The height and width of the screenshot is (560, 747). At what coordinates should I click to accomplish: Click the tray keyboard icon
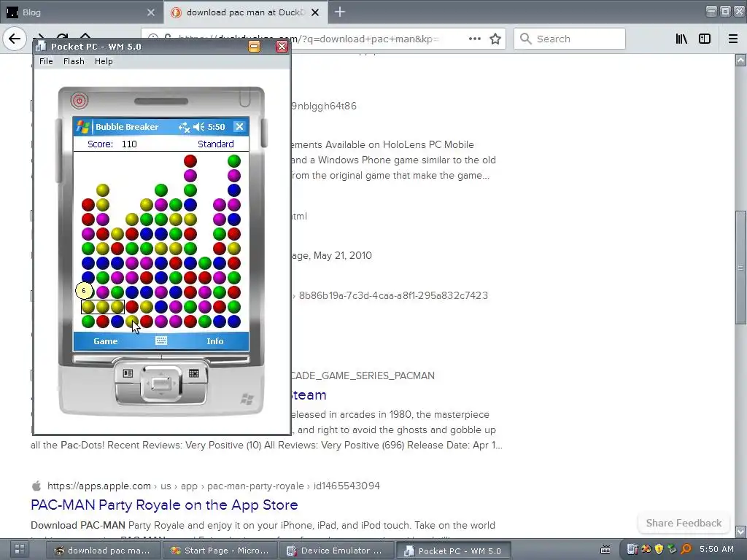tap(605, 550)
